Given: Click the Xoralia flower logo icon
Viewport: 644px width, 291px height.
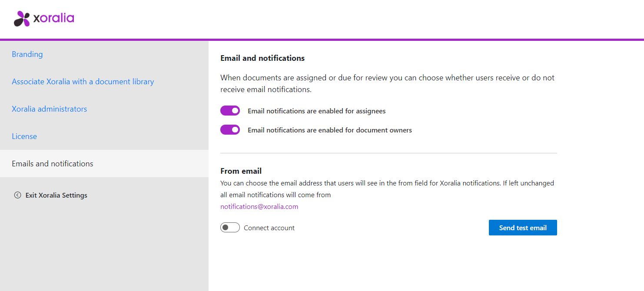Looking at the screenshot, I should (22, 19).
